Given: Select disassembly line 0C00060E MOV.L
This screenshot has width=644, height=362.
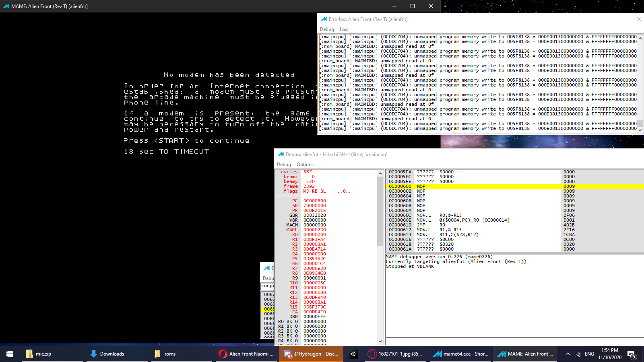Looking at the screenshot, I should coord(515,220).
